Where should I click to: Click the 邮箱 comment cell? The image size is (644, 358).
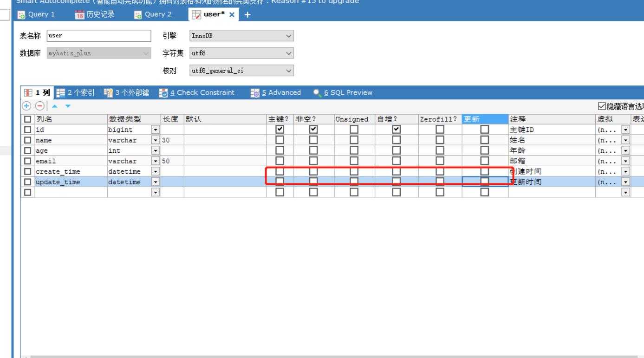point(552,161)
